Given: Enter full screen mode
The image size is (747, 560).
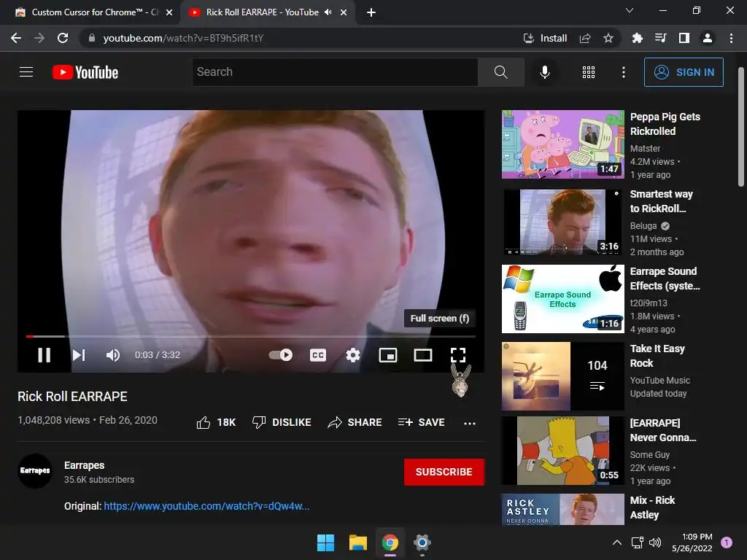Looking at the screenshot, I should [x=458, y=355].
